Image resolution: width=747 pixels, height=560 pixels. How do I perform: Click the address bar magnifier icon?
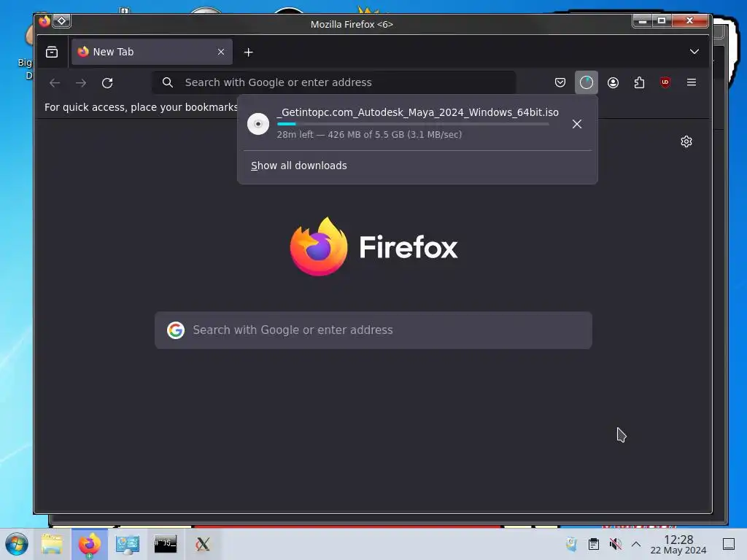point(167,82)
